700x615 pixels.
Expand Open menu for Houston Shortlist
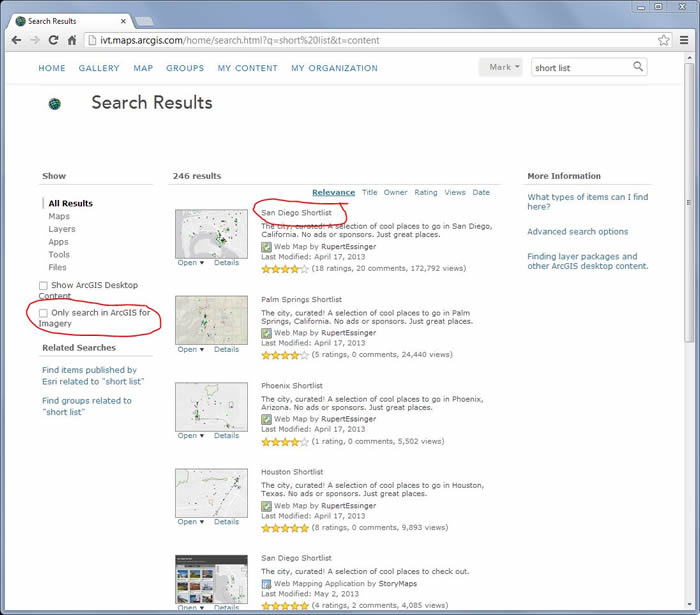(191, 521)
